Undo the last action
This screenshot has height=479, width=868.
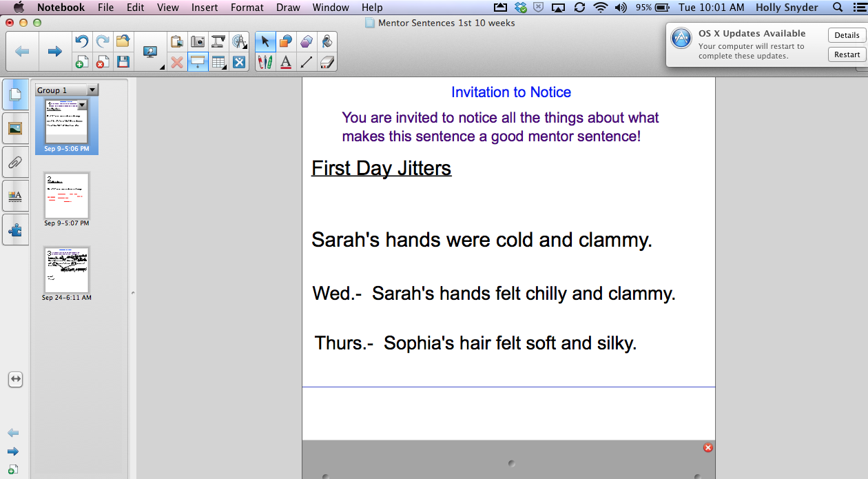click(x=82, y=41)
